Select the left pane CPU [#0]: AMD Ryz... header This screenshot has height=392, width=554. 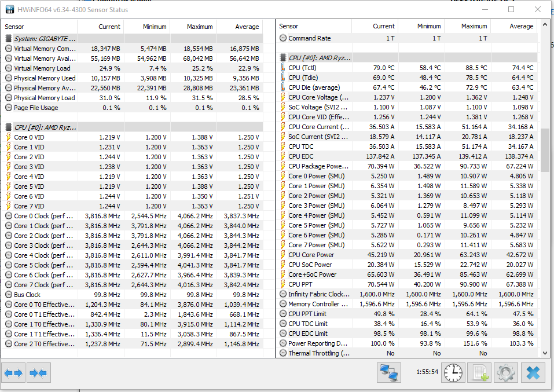133,127
